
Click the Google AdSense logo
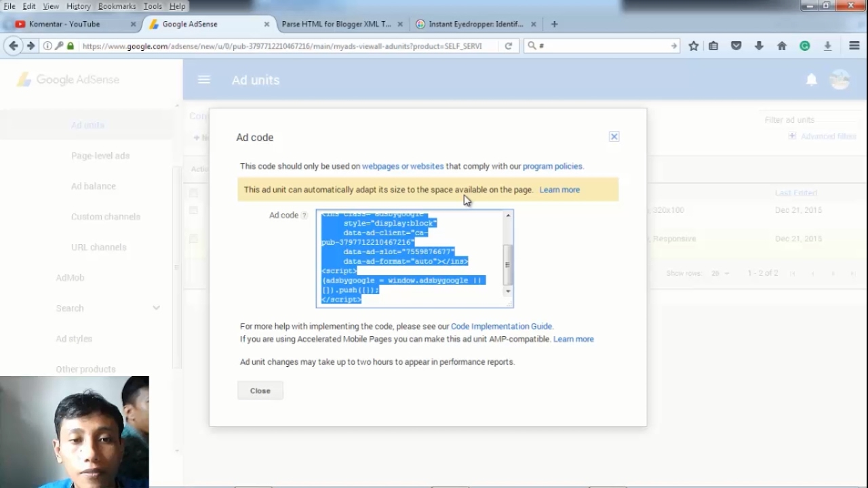coord(68,80)
